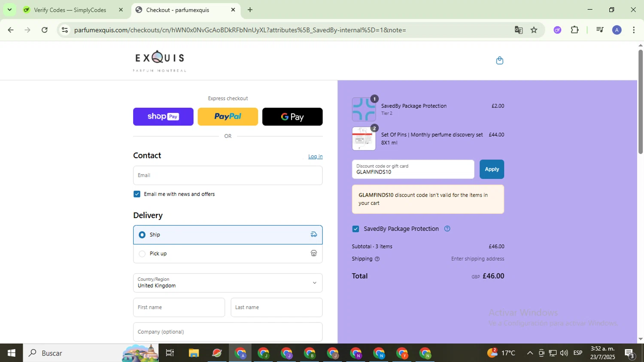
Task: Uncheck the SavedBy Package Protection checkbox
Action: coord(355,229)
